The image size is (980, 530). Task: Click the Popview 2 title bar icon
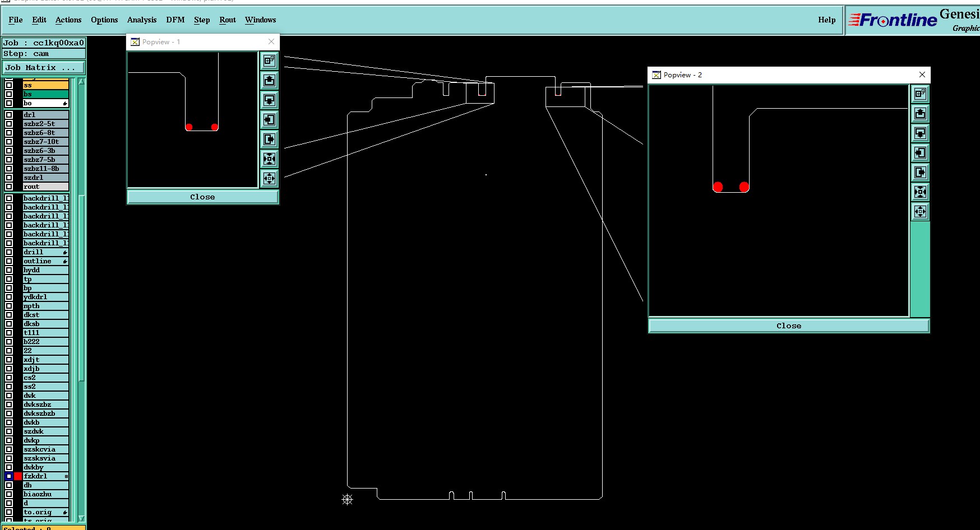(657, 75)
